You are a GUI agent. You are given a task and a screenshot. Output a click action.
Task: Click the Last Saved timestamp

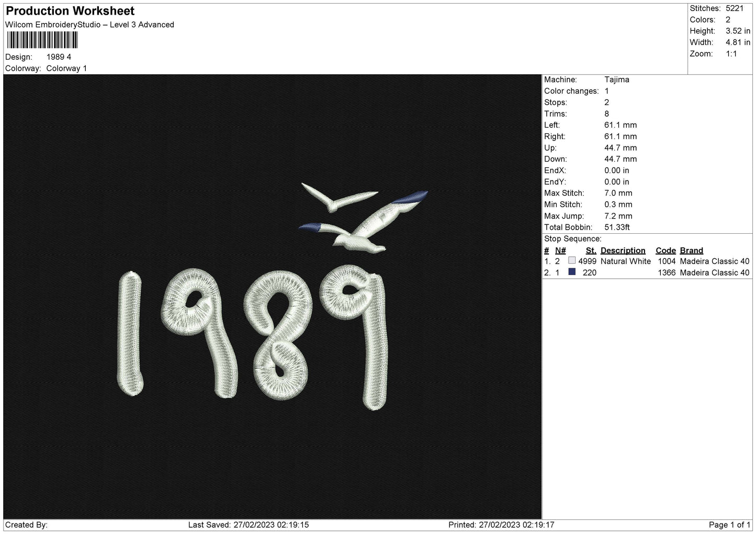pos(249,525)
